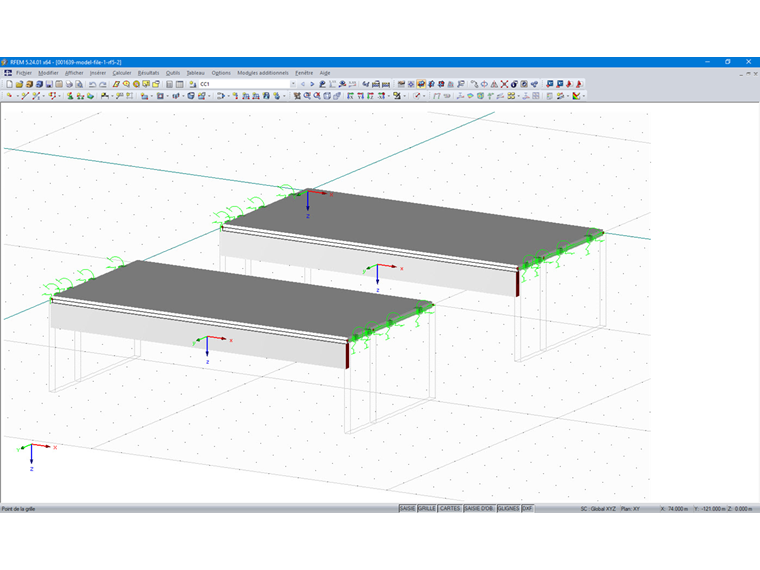The width and height of the screenshot is (760, 570).
Task: Click the SC : Global XYZ label
Action: coord(598,509)
